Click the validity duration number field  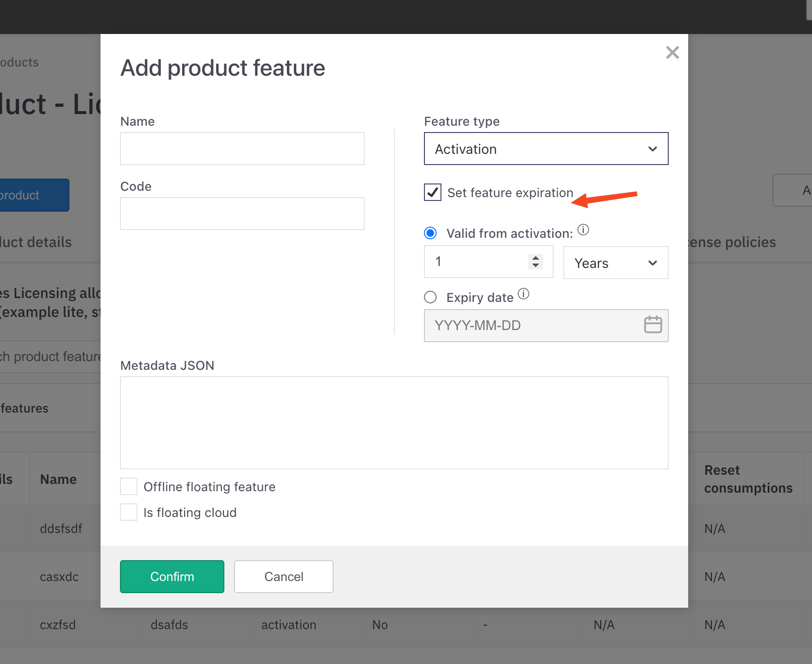[476, 262]
